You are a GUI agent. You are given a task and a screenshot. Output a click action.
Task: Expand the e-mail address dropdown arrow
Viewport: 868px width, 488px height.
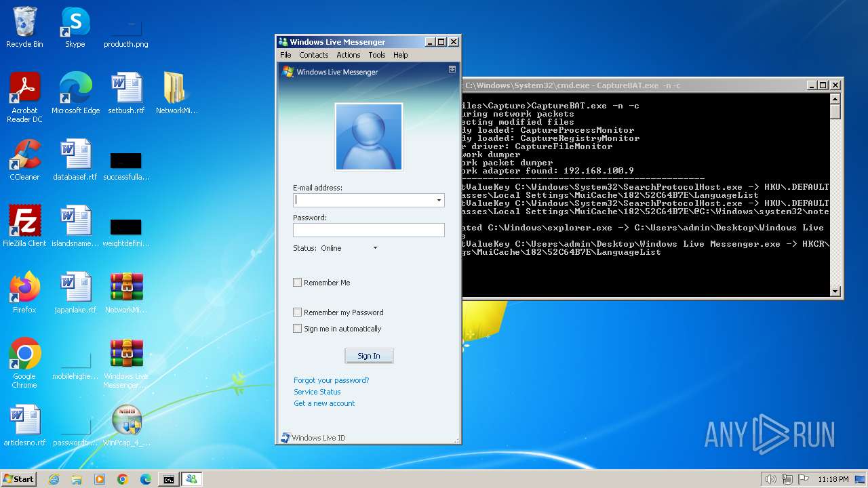439,201
